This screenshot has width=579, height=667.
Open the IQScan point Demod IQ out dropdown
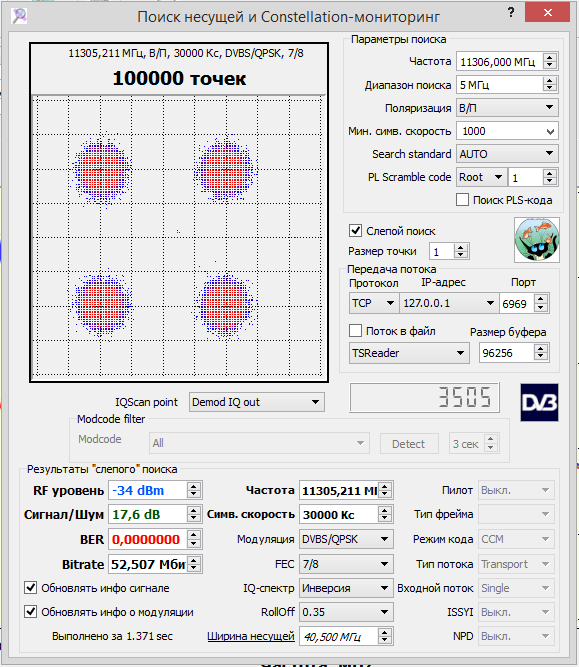tap(257, 402)
